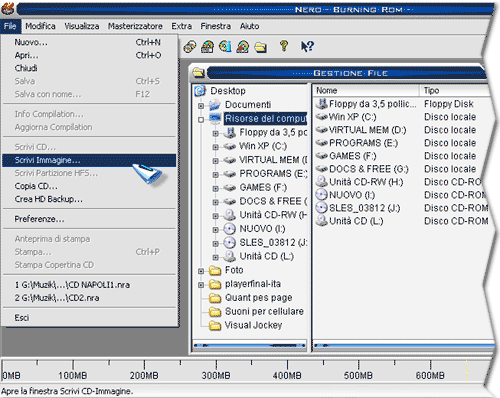Open the Masterizzatore menu

coord(135,26)
